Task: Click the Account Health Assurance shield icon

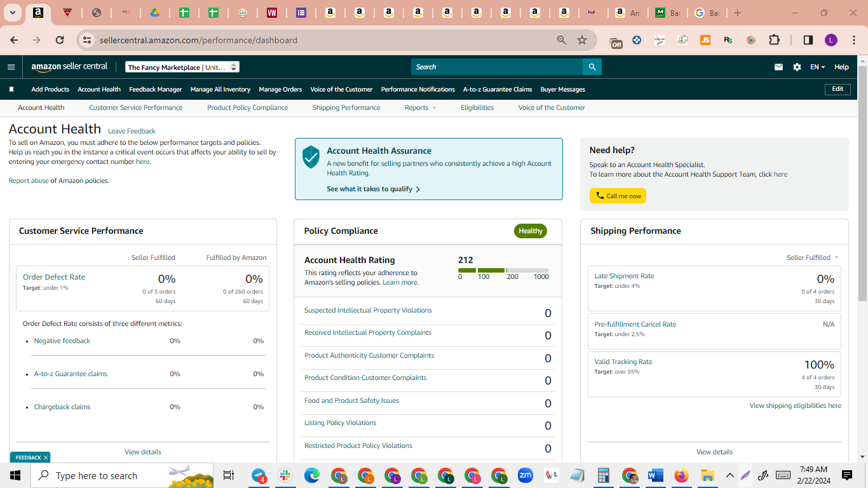Action: click(x=311, y=156)
